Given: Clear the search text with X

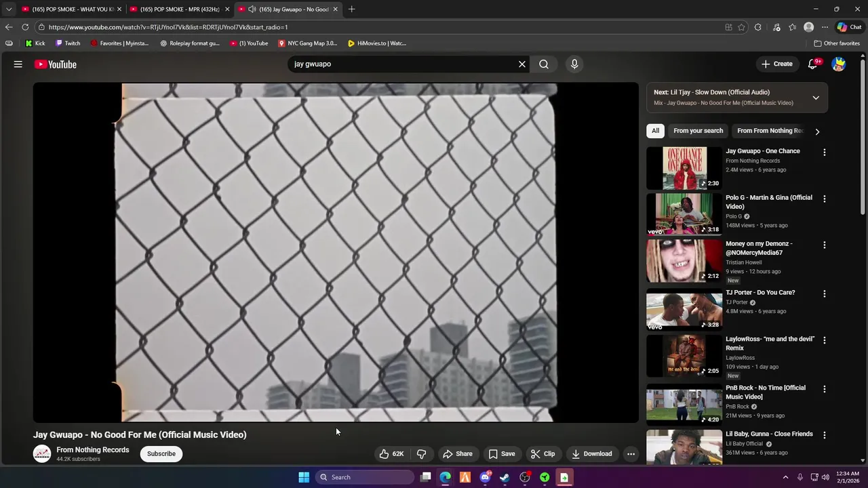Looking at the screenshot, I should (522, 64).
